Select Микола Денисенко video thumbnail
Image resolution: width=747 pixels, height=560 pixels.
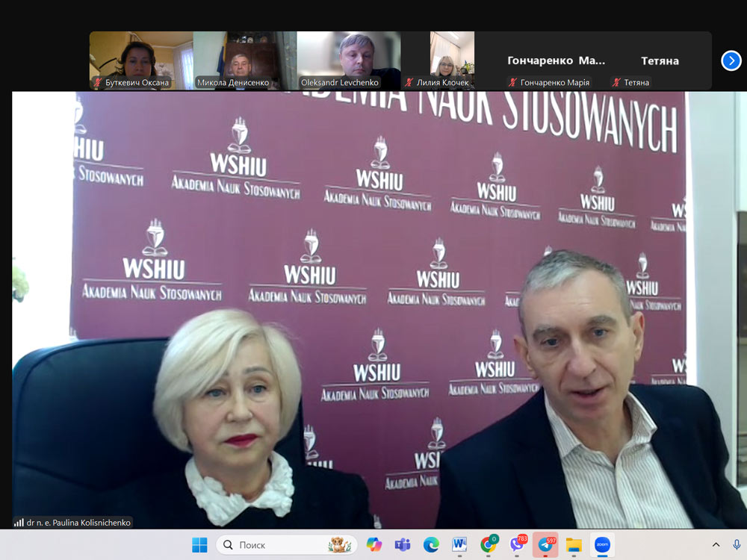pyautogui.click(x=245, y=60)
